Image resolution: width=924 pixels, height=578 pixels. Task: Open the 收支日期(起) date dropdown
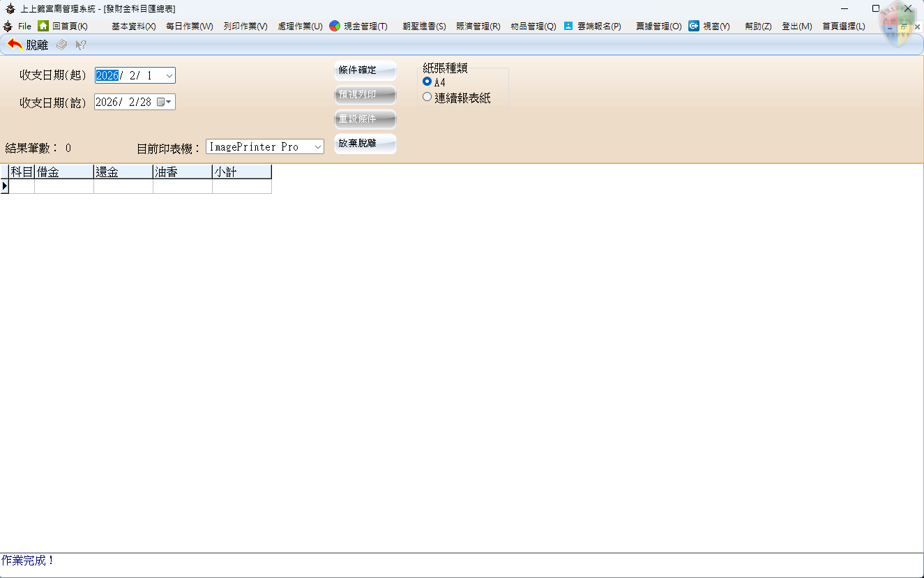click(x=169, y=75)
